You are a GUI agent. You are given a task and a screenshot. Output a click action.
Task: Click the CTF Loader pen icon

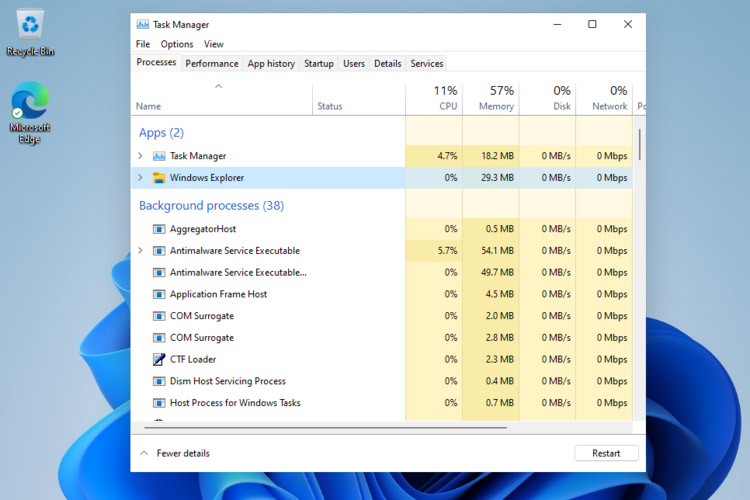pos(159,359)
